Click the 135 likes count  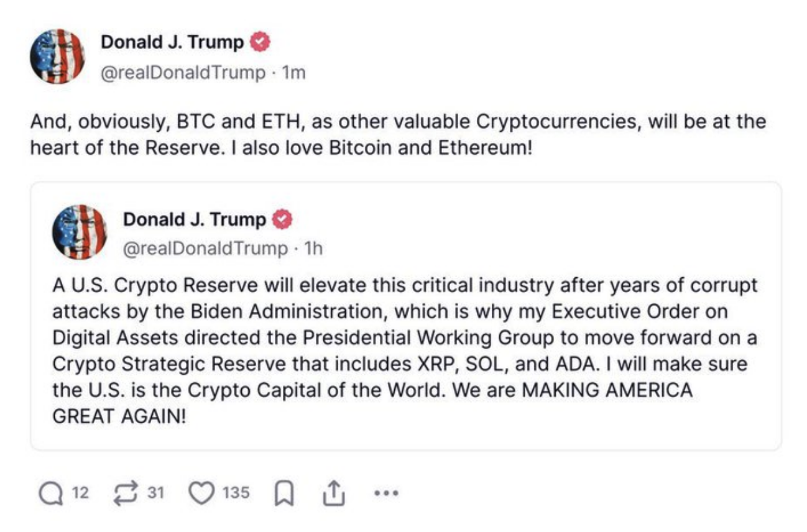(x=236, y=493)
